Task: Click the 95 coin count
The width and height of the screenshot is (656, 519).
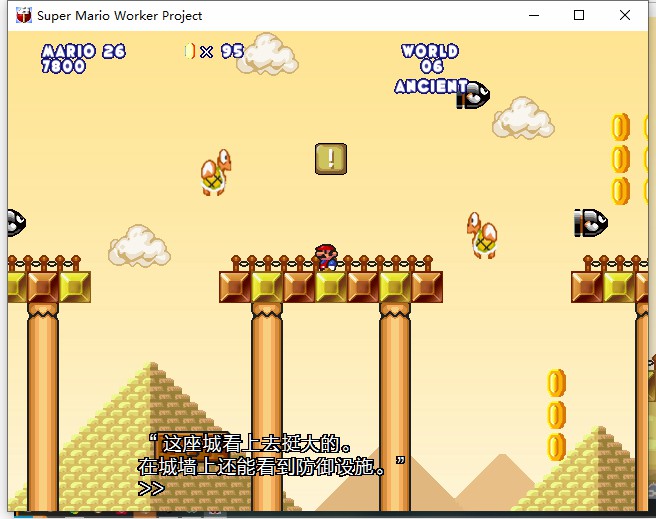Action: (232, 51)
